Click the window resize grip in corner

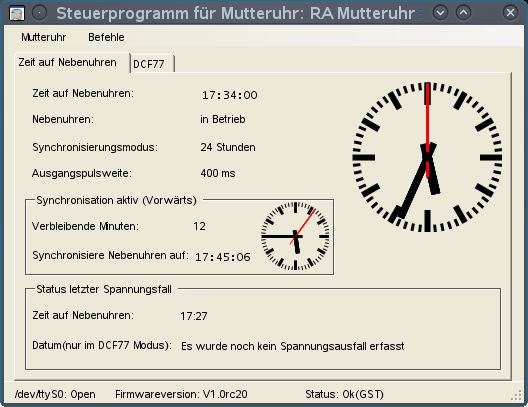coord(517,396)
